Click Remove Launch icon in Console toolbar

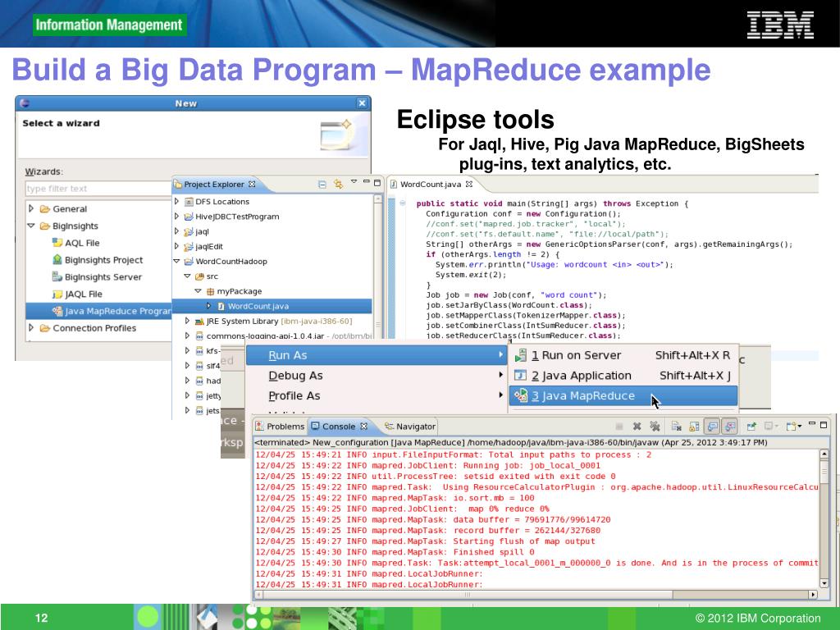point(637,427)
